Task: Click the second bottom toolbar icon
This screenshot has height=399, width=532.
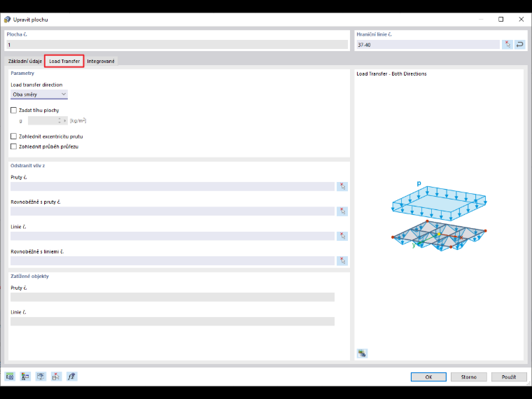Action: click(25, 377)
